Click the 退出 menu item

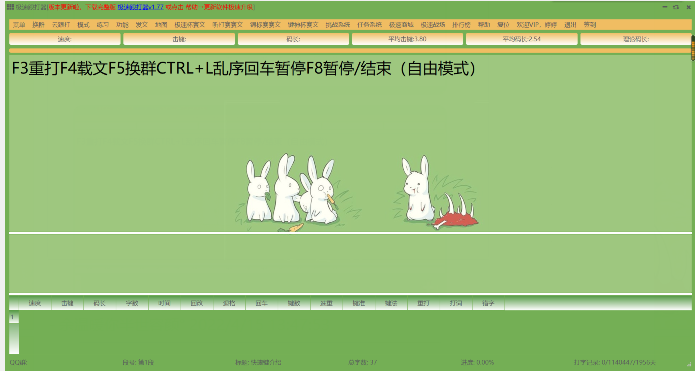coord(570,25)
